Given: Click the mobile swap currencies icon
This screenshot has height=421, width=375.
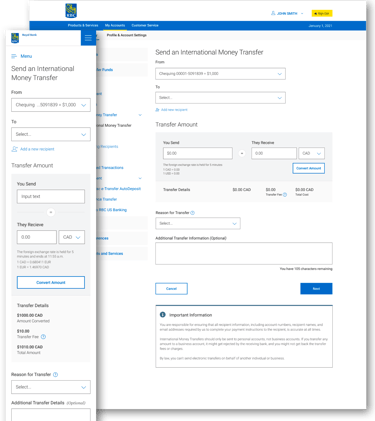Looking at the screenshot, I should coord(51,212).
